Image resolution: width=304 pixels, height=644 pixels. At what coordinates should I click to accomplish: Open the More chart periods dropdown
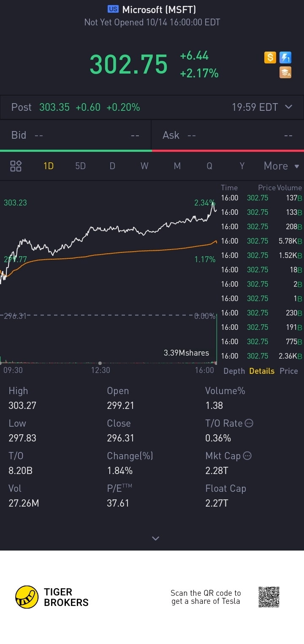pyautogui.click(x=282, y=166)
